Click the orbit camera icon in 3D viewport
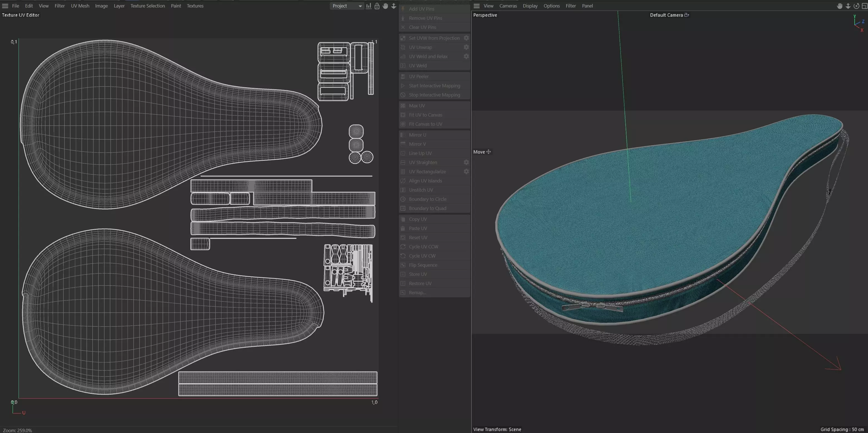Image resolution: width=868 pixels, height=433 pixels. [x=856, y=6]
